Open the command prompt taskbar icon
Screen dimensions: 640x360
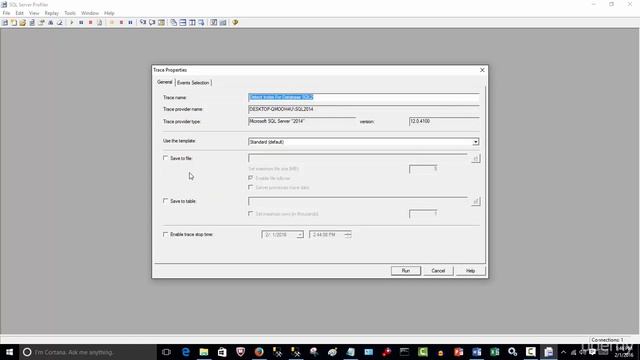click(x=404, y=352)
